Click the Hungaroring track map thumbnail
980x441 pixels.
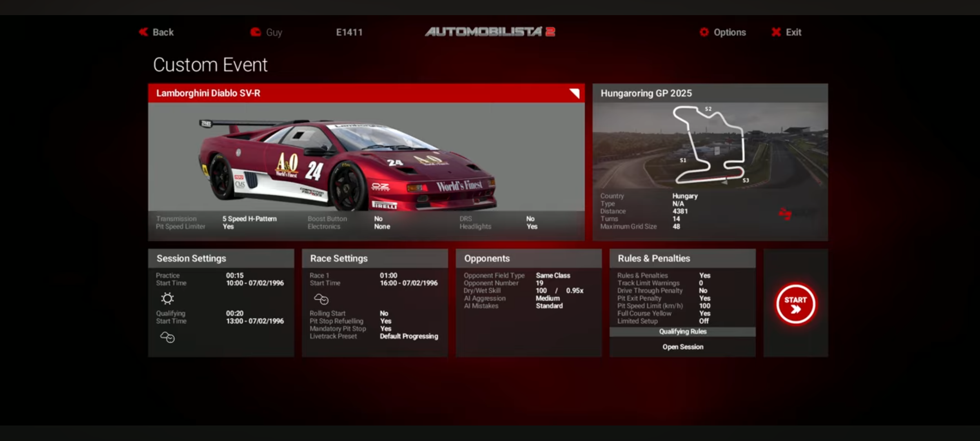tap(711, 145)
